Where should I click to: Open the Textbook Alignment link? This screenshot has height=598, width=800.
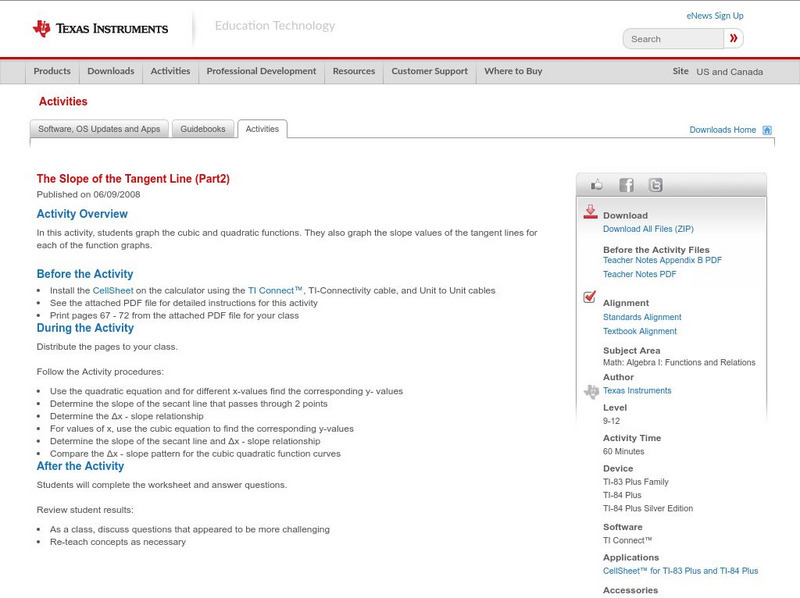coord(640,331)
